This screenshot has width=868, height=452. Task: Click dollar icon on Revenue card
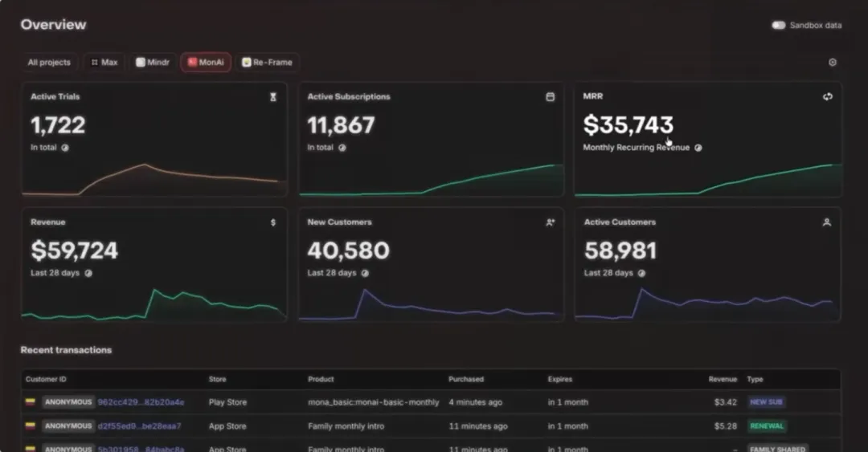pos(273,222)
